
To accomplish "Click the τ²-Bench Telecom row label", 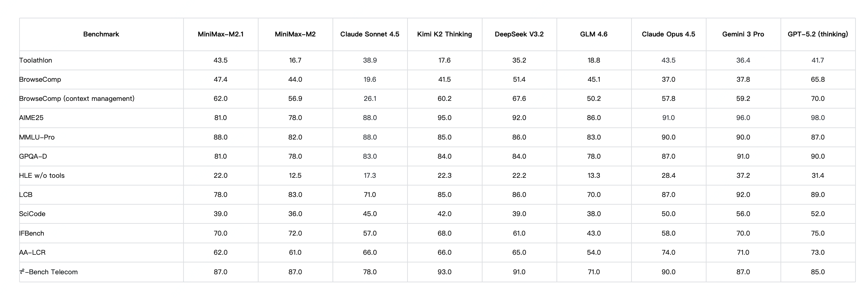I will (x=49, y=272).
